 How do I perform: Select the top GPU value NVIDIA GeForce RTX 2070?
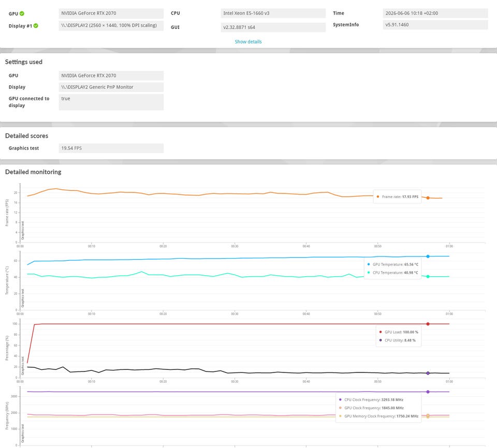point(111,13)
